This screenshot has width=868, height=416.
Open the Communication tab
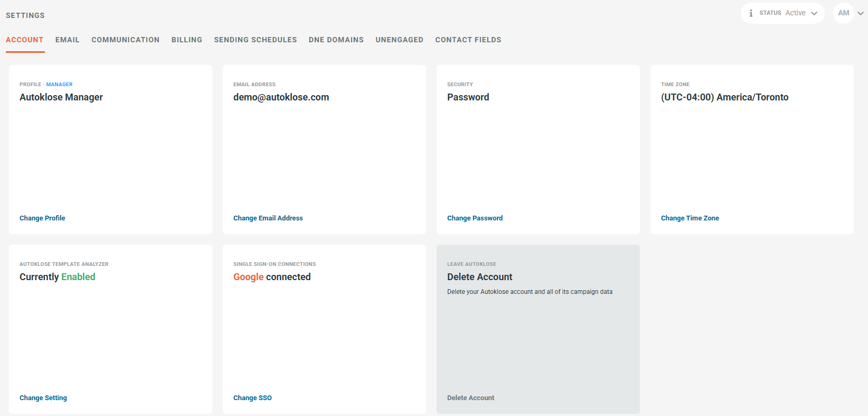(126, 40)
